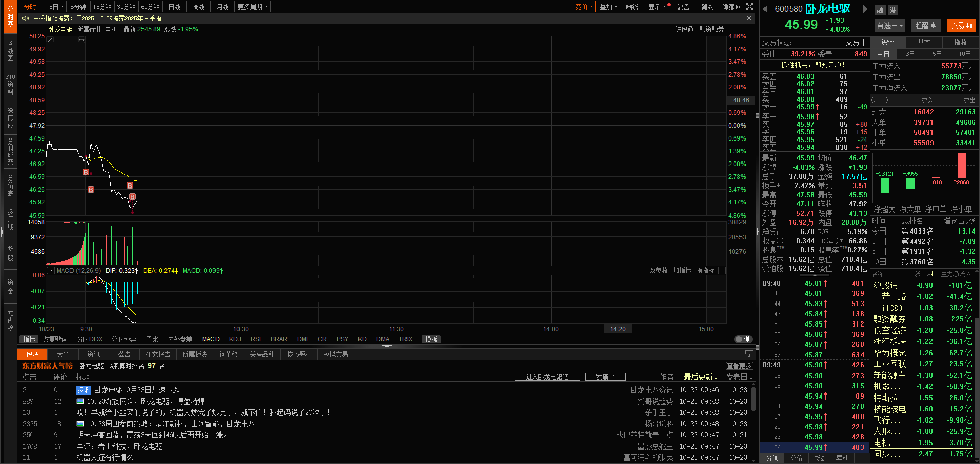Screen dimensions: 980x464
Task: Open 分时成交 sidebar item
Action: click(x=10, y=151)
